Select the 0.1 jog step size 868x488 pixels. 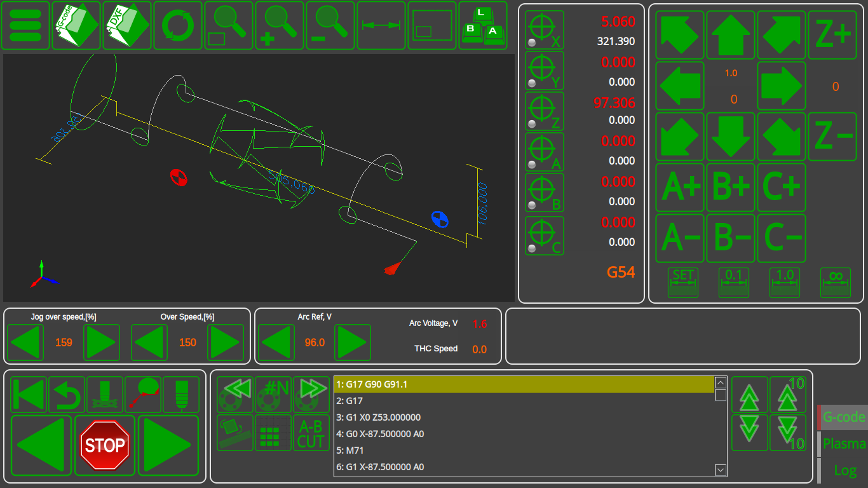(734, 283)
